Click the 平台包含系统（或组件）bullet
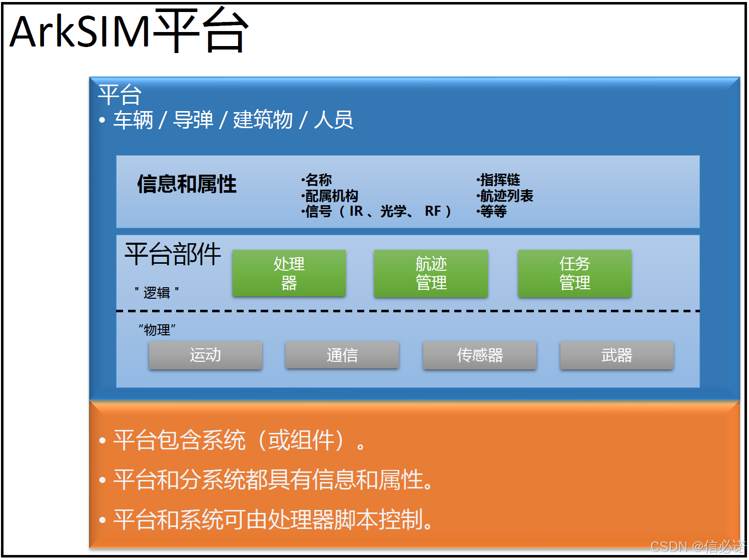This screenshot has height=560, width=749. click(232, 440)
